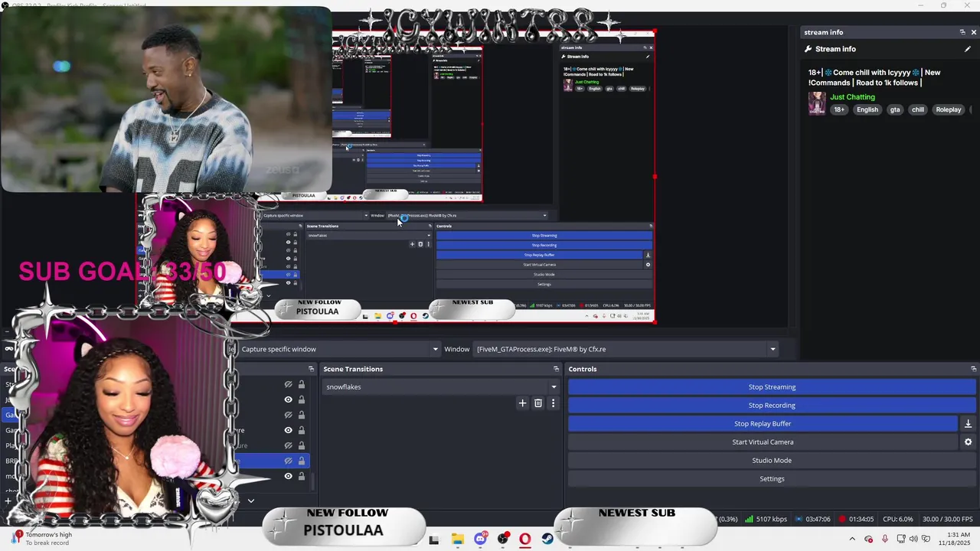Float the Scene Transitions dock

[556, 369]
